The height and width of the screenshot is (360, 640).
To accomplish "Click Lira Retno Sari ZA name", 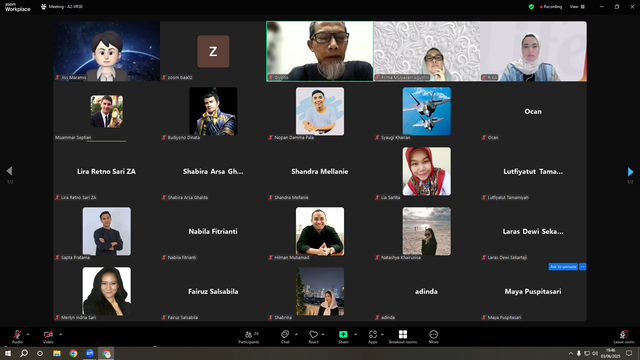I will [x=106, y=171].
